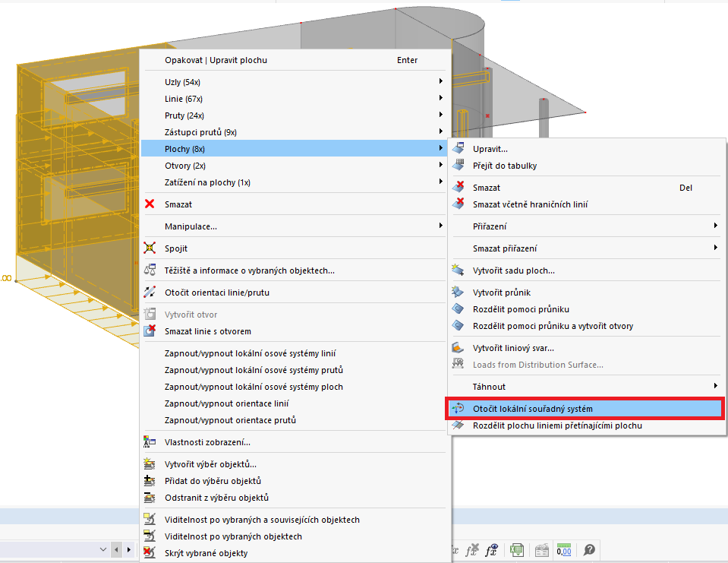Click the decimal places 0,00 icon
This screenshot has width=728, height=563.
(x=564, y=549)
